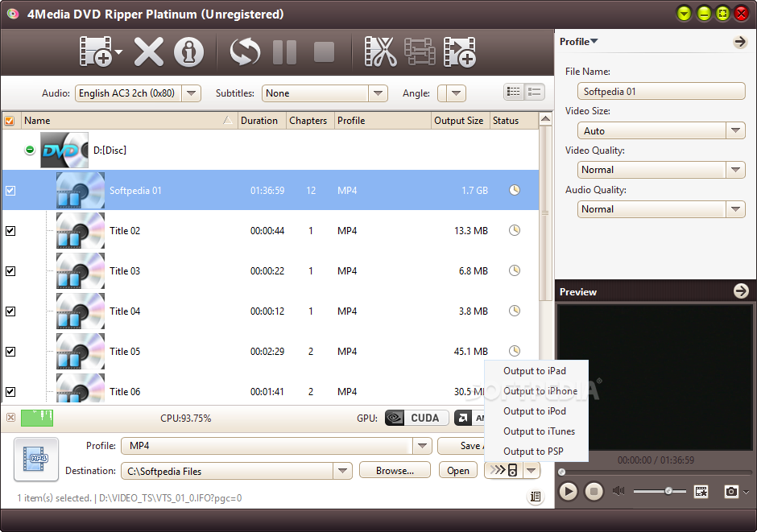This screenshot has width=757, height=532.
Task: Play the preview video
Action: click(x=569, y=492)
